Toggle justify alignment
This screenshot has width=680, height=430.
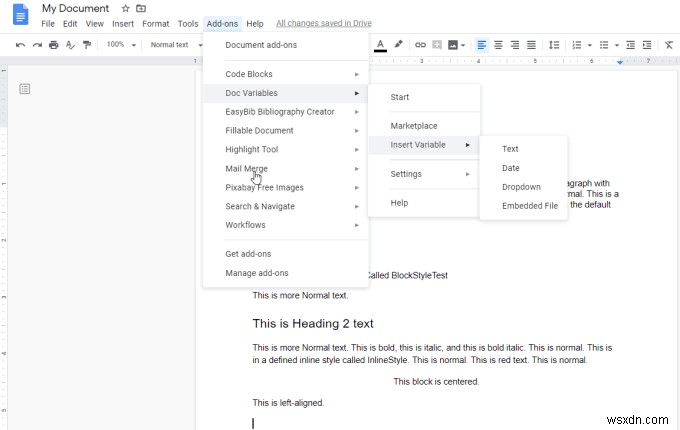tap(531, 45)
